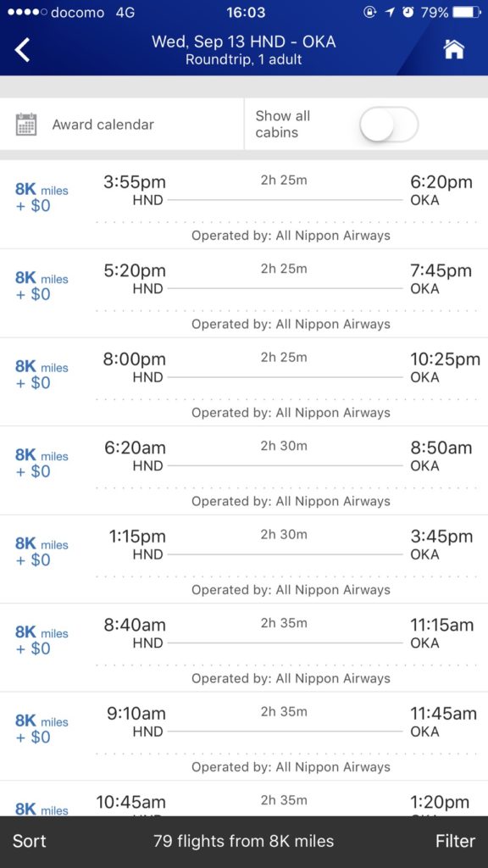Select the 5:20pm flight arriving 7:45pm
The image size is (488, 868).
(244, 293)
